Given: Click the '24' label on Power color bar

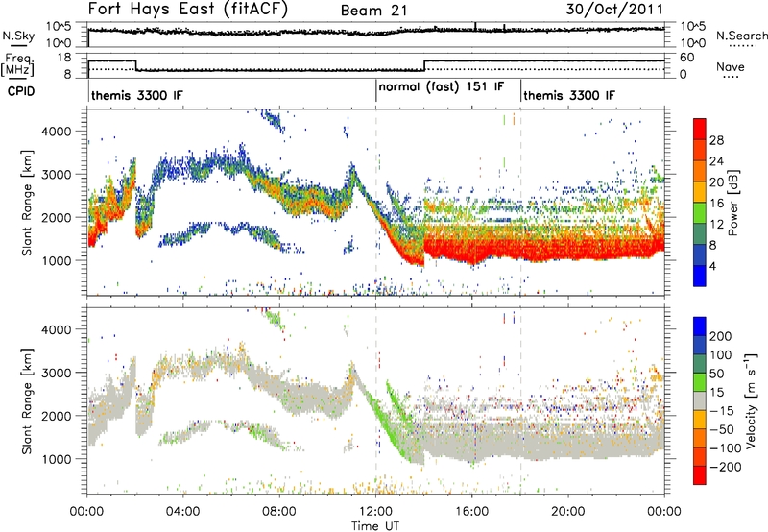Looking at the screenshot, I should pos(716,161).
